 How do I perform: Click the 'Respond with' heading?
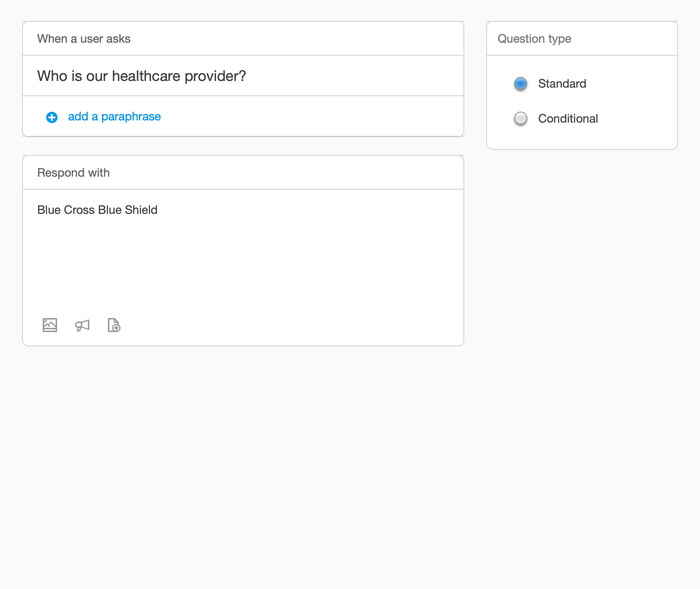tap(73, 173)
